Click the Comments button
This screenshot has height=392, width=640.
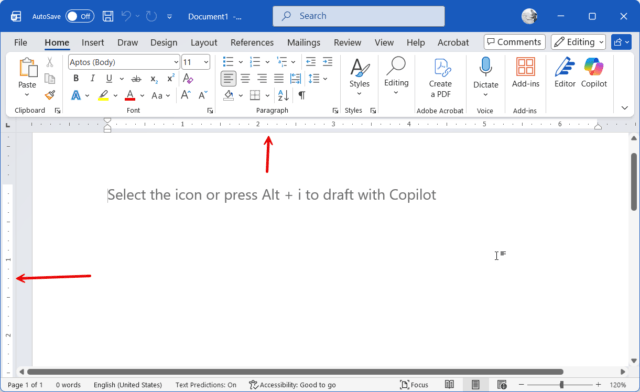514,42
